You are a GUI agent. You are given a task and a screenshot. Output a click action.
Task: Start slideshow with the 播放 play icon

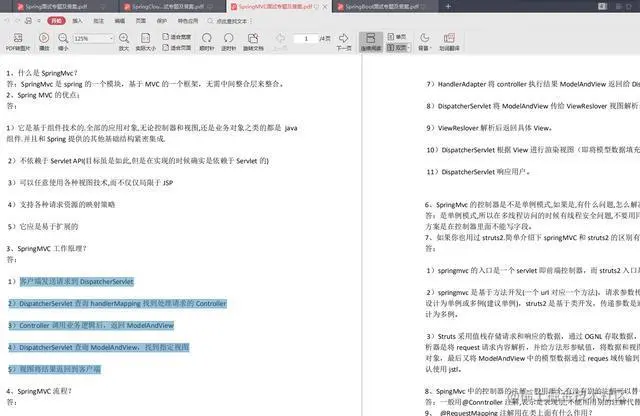click(44, 42)
